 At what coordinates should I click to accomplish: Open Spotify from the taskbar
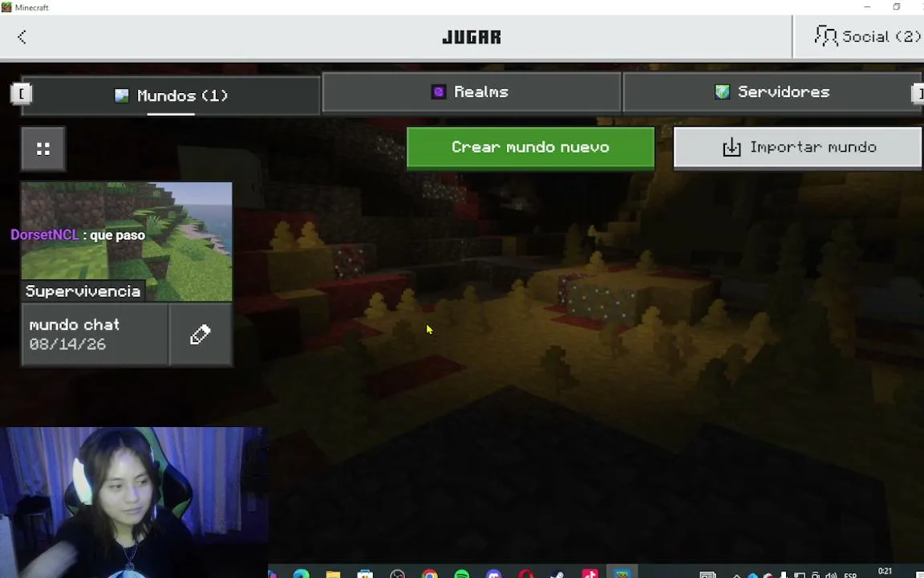[462, 574]
